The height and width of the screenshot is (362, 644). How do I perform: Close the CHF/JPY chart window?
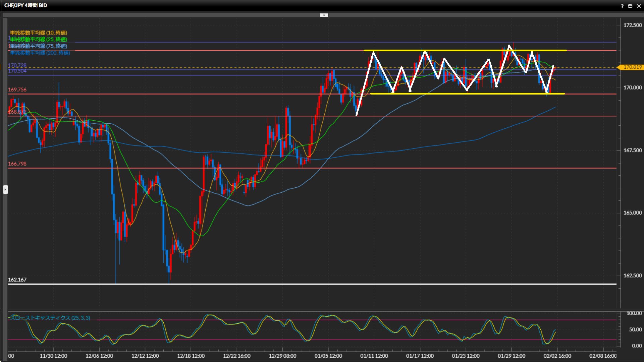click(638, 6)
